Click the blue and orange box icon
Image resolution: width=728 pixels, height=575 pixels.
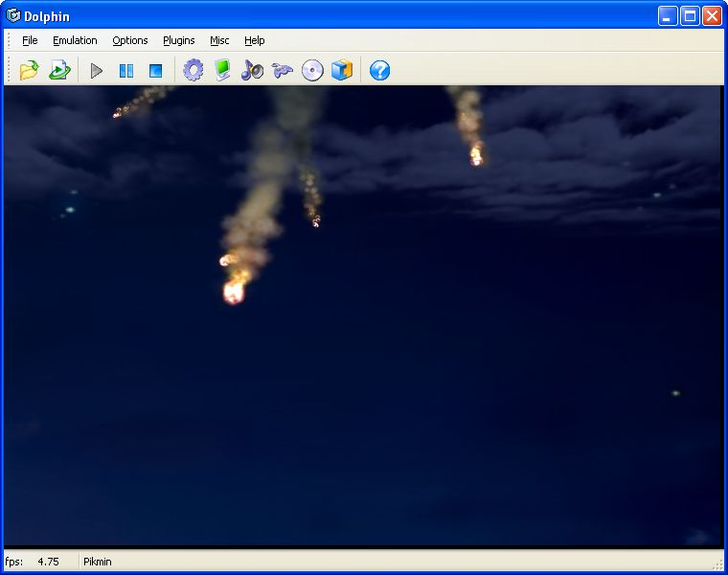click(x=342, y=71)
